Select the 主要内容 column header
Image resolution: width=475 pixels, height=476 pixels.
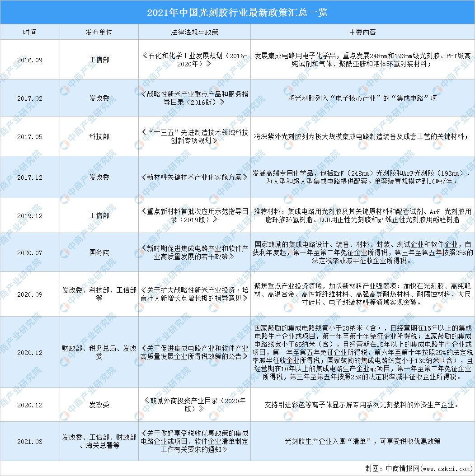coord(362,32)
